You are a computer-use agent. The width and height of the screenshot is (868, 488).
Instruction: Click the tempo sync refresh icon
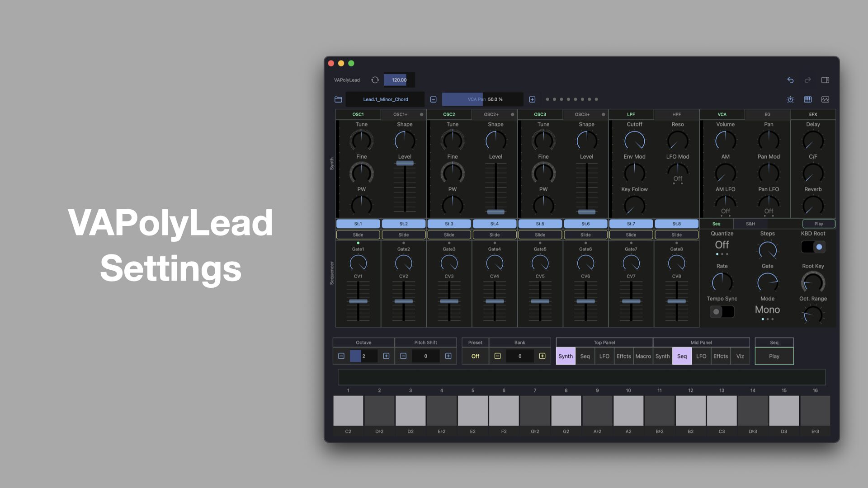pyautogui.click(x=375, y=80)
